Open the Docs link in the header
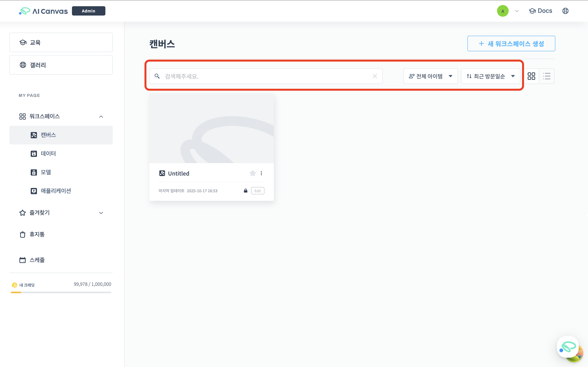588x367 pixels. [x=541, y=11]
